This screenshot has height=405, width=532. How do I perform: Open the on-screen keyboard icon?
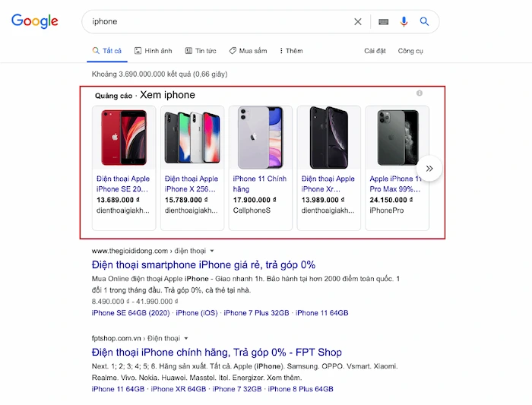pos(383,22)
